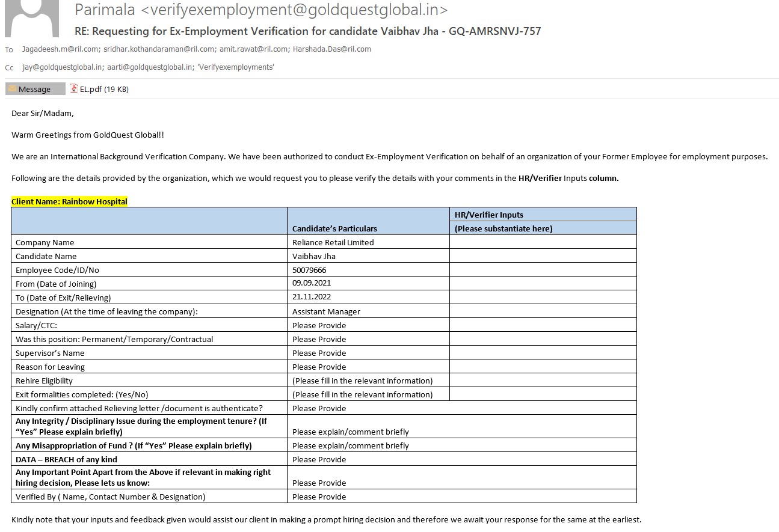Click the highlighted Client Name: Rainbow Hospital text
Screen dimensions: 779x532
69,202
